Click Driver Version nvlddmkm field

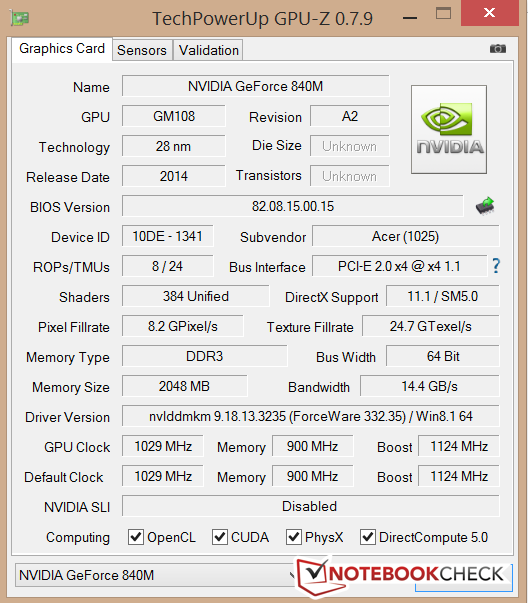[311, 416]
